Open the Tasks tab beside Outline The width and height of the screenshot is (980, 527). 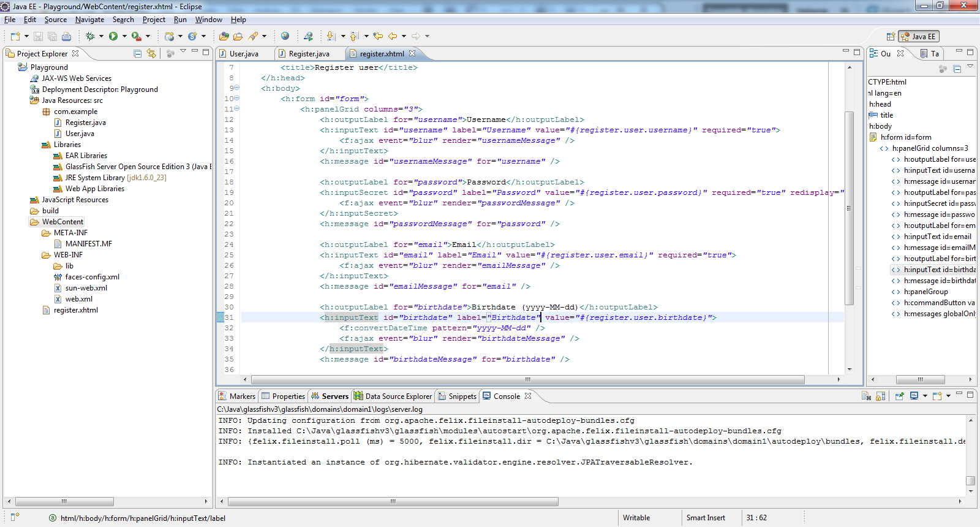[930, 54]
